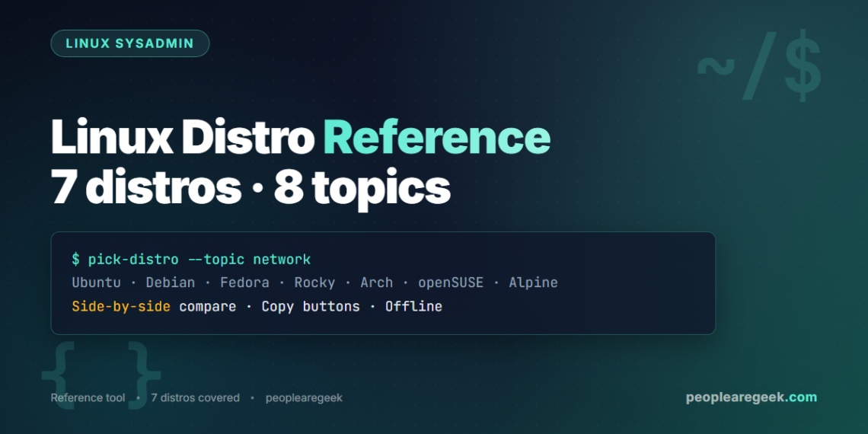Select 'Rocky' in the distro list
Screen dimensions: 868x434
pos(314,283)
